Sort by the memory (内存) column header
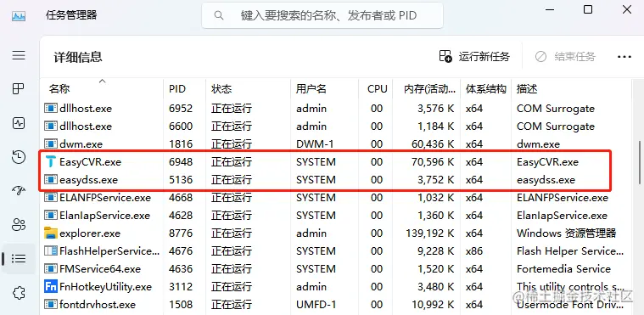The width and height of the screenshot is (644, 315). point(426,88)
